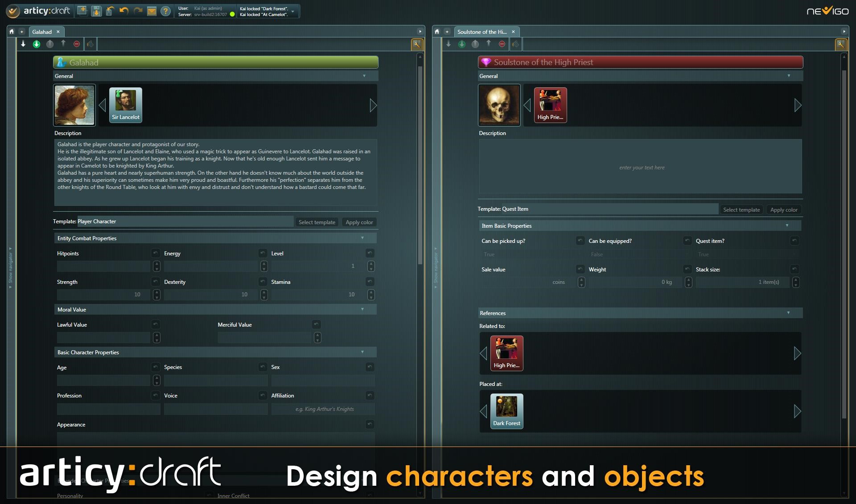This screenshot has height=504, width=856.
Task: Click the unlock/check-in icon in top toolbar
Action: pyautogui.click(x=110, y=11)
